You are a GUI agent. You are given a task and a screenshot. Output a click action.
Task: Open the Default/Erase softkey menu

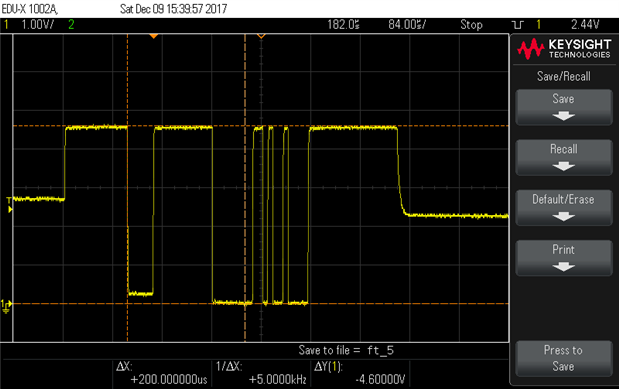[x=564, y=208]
